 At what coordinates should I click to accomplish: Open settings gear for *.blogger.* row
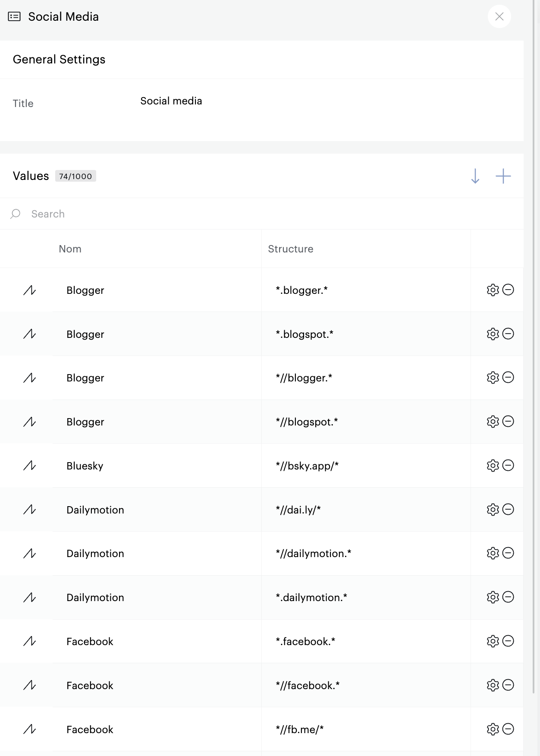click(493, 290)
